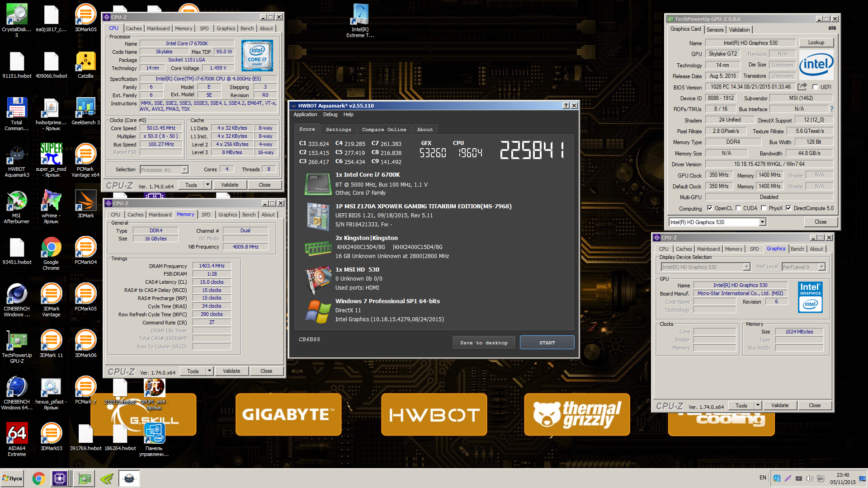The width and height of the screenshot is (868, 488).
Task: Toggle the OpenCL checkbox
Action: 710,208
